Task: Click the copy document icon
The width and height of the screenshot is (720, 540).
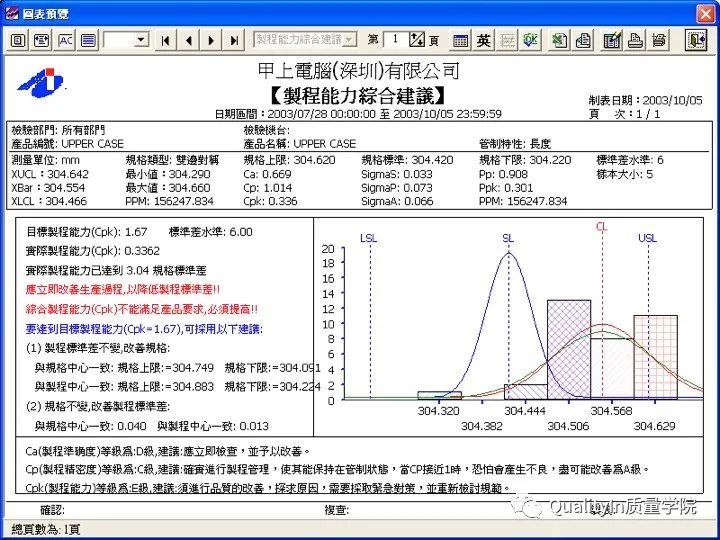Action: 583,40
